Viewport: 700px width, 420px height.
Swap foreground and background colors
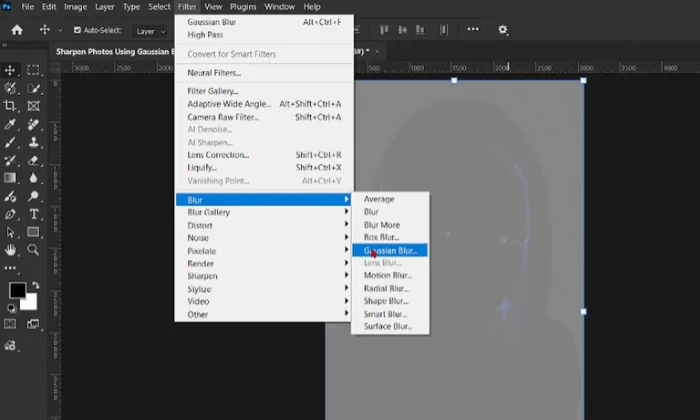pos(36,285)
